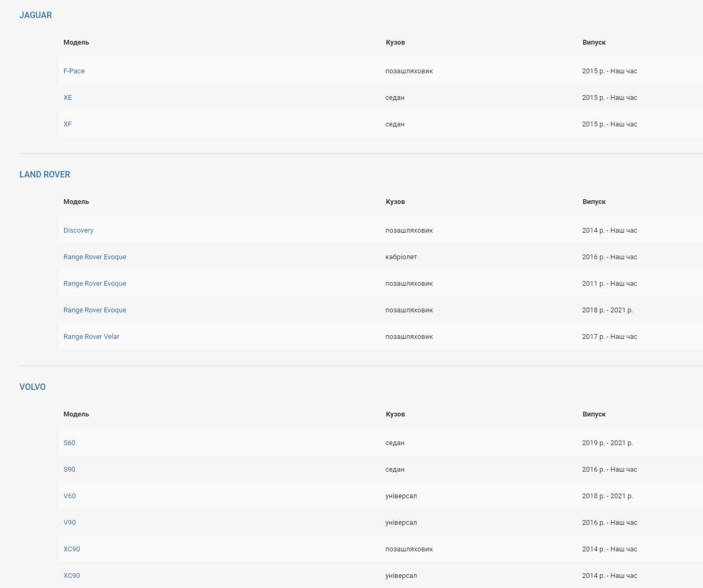Screen dimensions: 703x588
Task: Select the XE седан body cell
Action: click(x=395, y=97)
